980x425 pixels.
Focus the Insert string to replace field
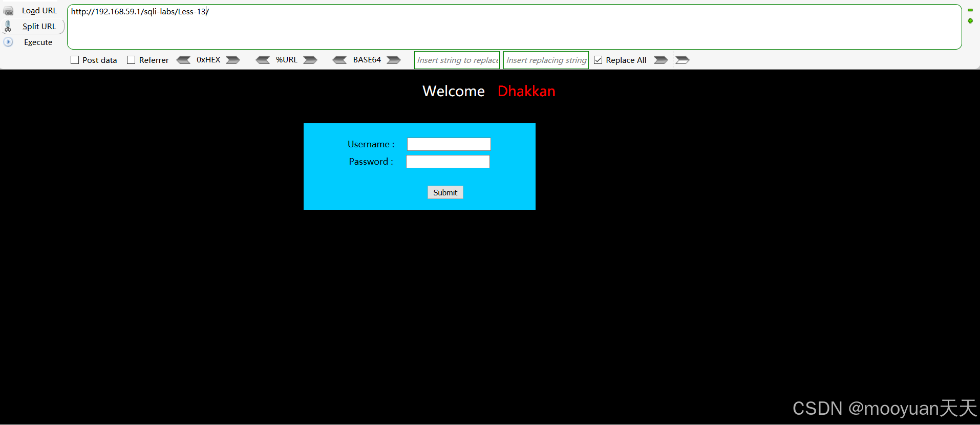click(x=457, y=60)
